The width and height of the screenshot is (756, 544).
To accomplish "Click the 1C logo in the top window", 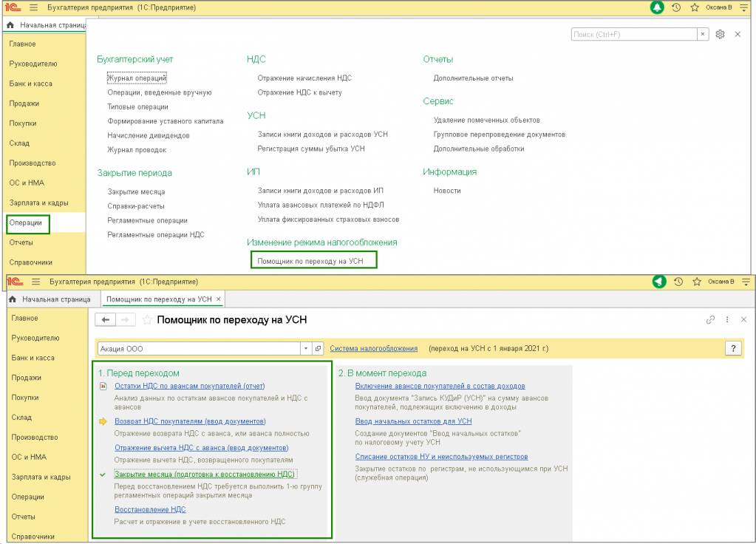I will pos(13,7).
